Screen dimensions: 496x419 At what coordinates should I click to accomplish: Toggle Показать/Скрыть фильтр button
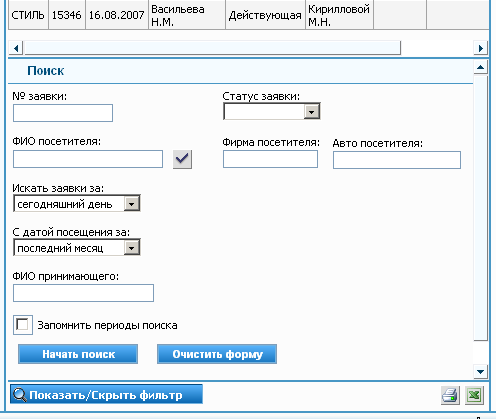tap(106, 394)
